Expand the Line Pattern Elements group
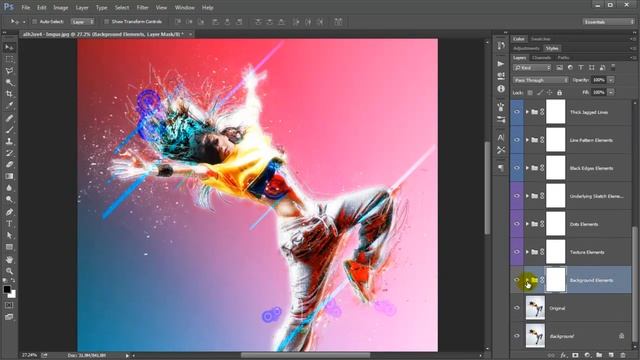This screenshot has height=360, width=640. click(527, 140)
